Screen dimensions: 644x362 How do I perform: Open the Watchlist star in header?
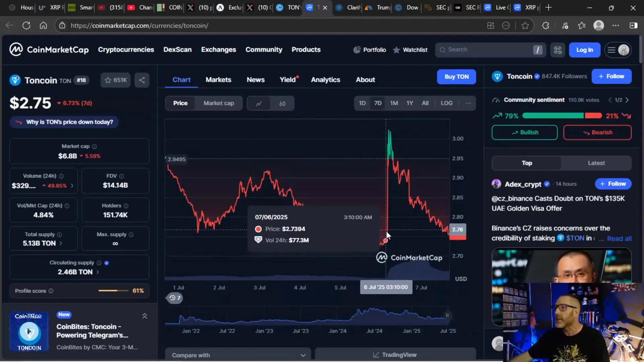click(x=396, y=50)
